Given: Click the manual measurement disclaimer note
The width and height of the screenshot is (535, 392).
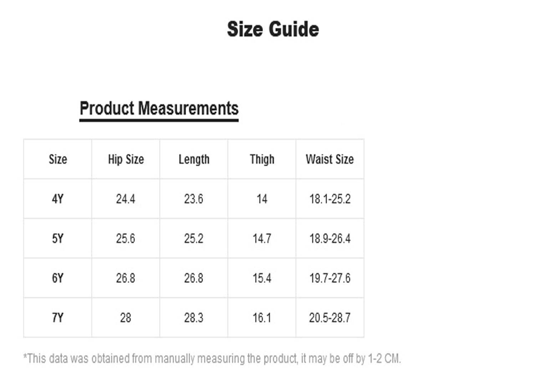Looking at the screenshot, I should pos(212,359).
